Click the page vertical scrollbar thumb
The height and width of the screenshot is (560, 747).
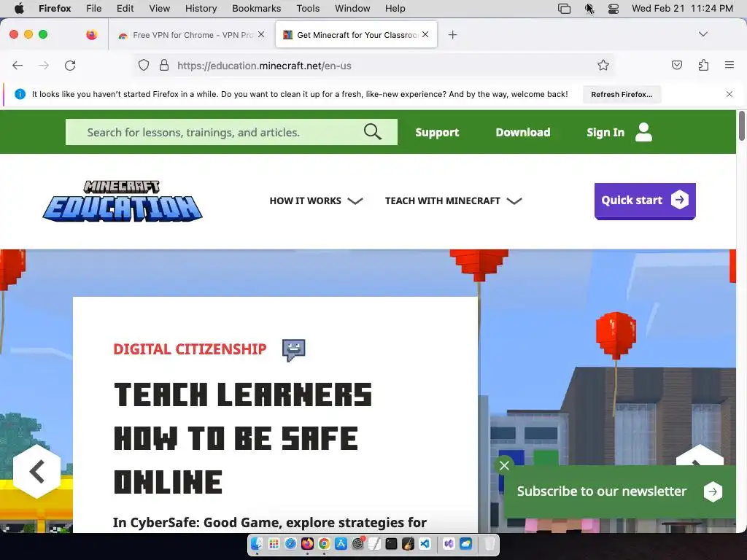pos(741,125)
